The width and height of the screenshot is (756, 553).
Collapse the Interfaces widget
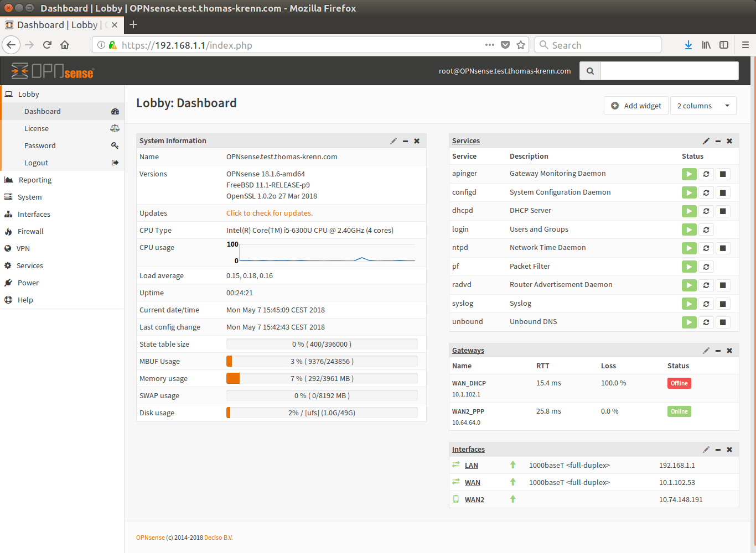click(718, 450)
